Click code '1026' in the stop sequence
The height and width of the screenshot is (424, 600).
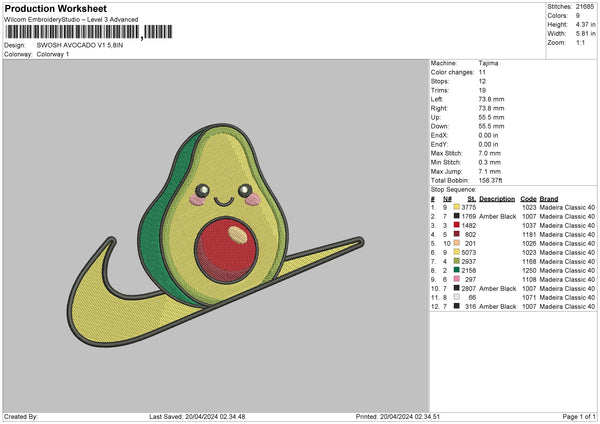point(529,243)
